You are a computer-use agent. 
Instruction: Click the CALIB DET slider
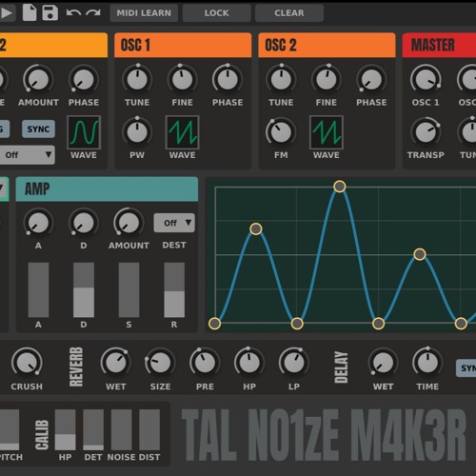(x=93, y=429)
